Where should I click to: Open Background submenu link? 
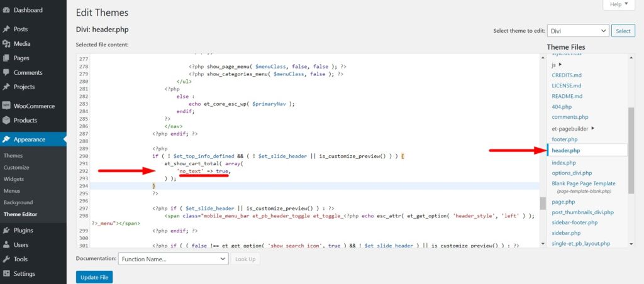(x=18, y=202)
